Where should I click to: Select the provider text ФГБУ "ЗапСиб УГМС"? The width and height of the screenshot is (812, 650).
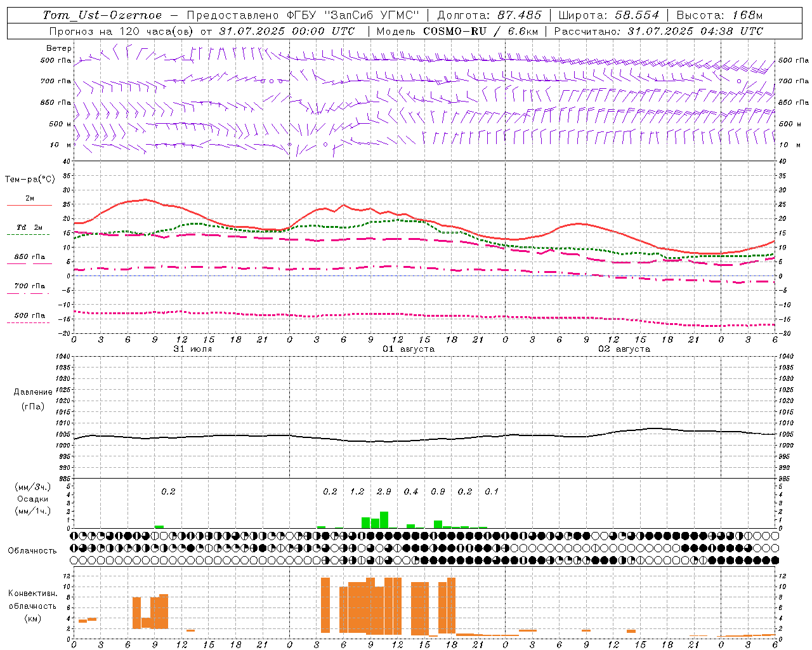click(354, 15)
